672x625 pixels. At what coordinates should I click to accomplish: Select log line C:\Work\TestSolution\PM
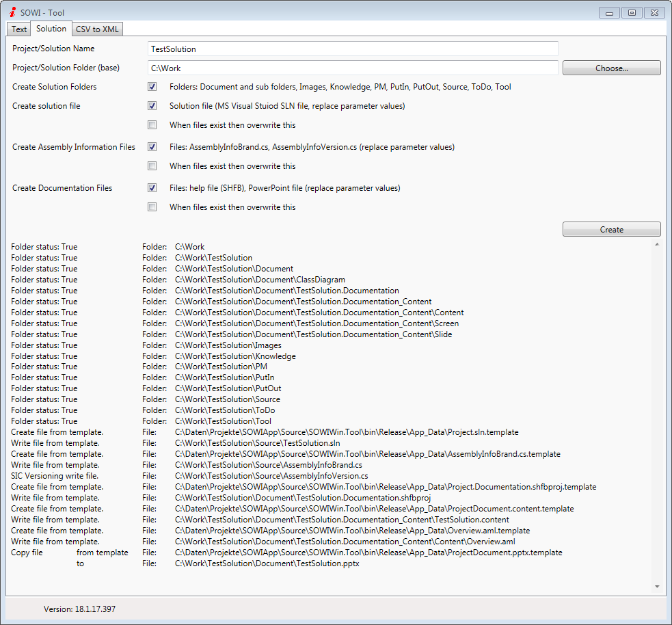(221, 367)
